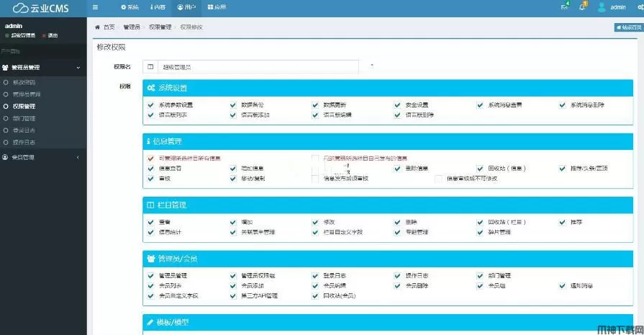Screen dimensions: 644x335
Task: Click the 站点首页 button
Action: (628, 27)
